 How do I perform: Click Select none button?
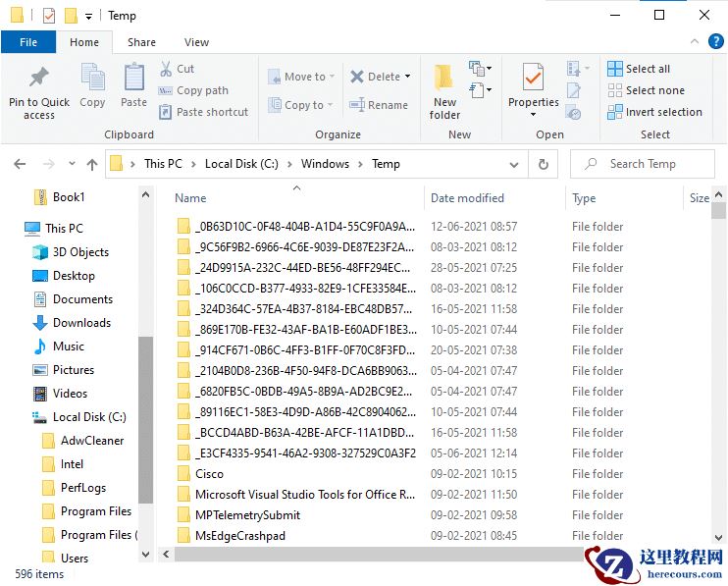(x=646, y=90)
